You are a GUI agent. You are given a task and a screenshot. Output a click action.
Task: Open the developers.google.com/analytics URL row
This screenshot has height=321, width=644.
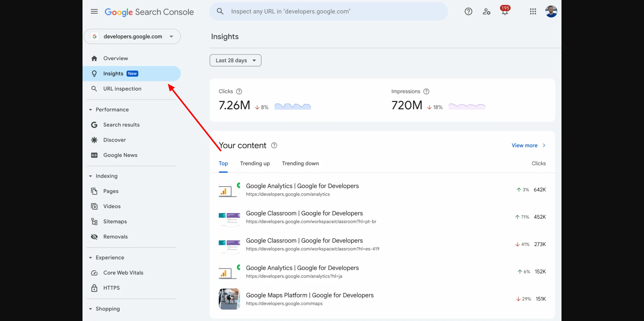[x=382, y=190]
